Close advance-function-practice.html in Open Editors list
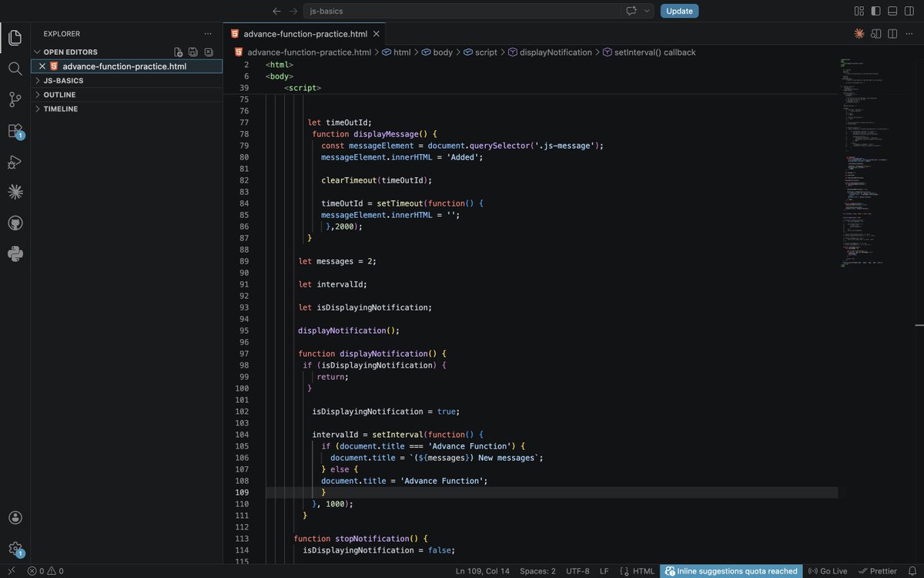 (42, 66)
